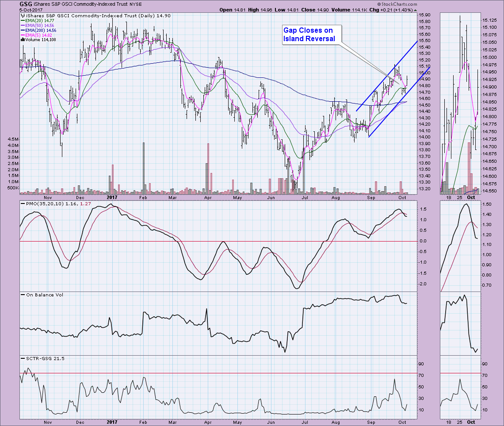Select the PMO(35,20,10) 1.16, 1.27 indicator label
Screen dimensions: 504x426
58,204
